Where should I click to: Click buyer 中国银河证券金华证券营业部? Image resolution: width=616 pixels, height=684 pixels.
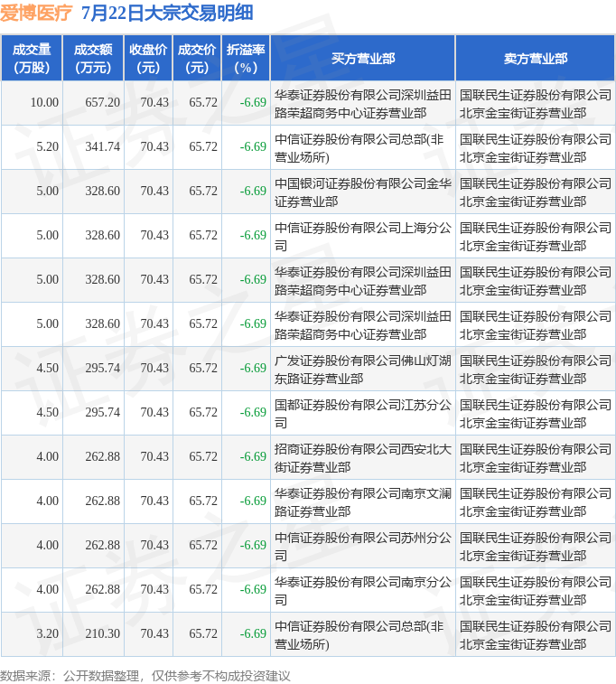coord(362,192)
